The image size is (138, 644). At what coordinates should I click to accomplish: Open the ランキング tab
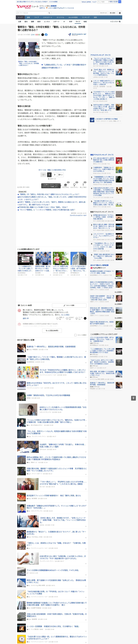coord(86,17)
